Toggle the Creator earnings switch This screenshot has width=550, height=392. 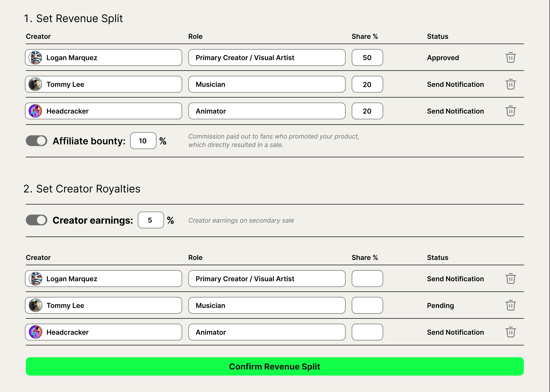36,220
